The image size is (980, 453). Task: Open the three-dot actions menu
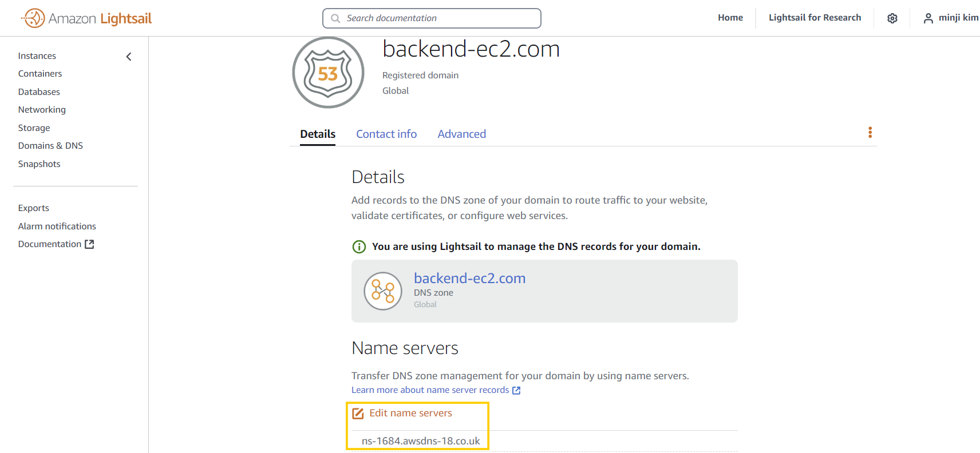pyautogui.click(x=870, y=133)
